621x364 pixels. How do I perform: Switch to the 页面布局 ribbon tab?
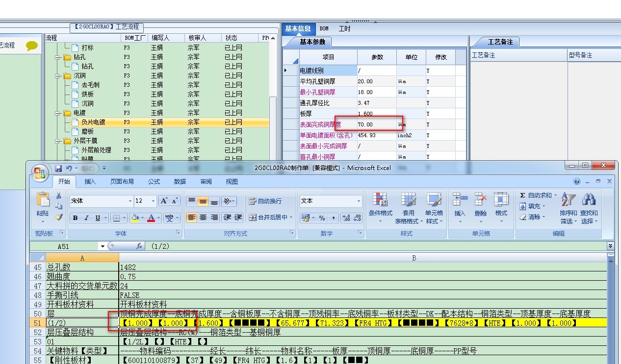122,181
